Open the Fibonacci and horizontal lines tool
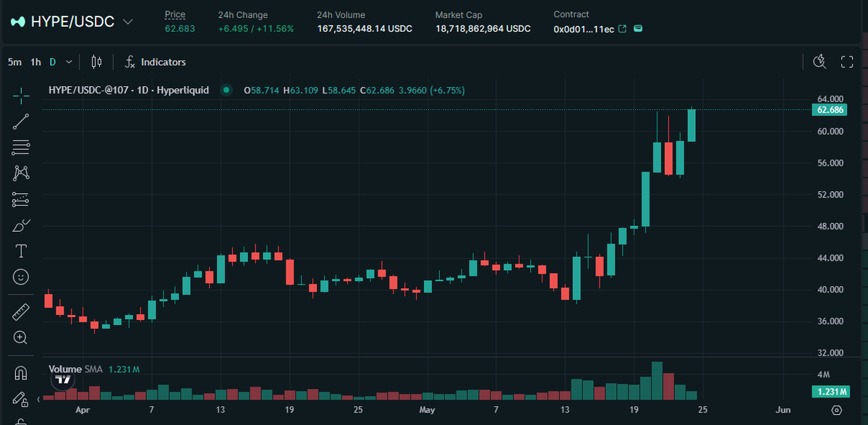The width and height of the screenshot is (868, 425). [x=21, y=148]
